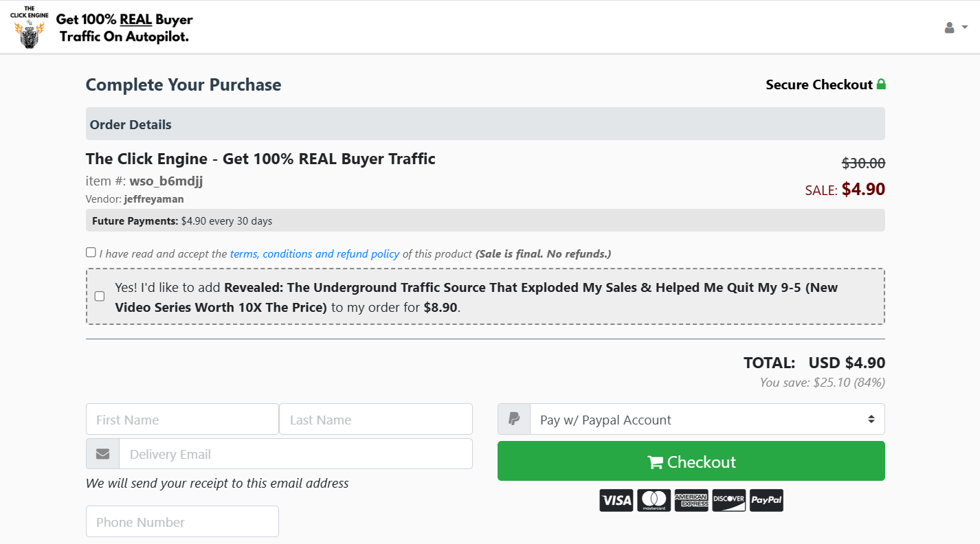Click the Phone Number field
Viewport: 980px width, 544px height.
(x=181, y=521)
